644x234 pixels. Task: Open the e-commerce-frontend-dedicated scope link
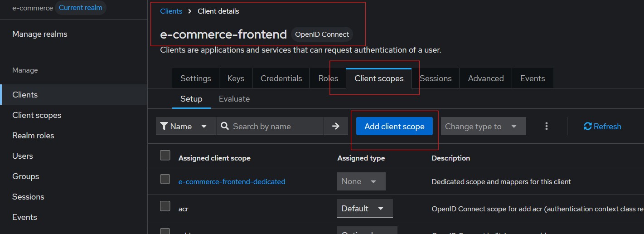232,181
